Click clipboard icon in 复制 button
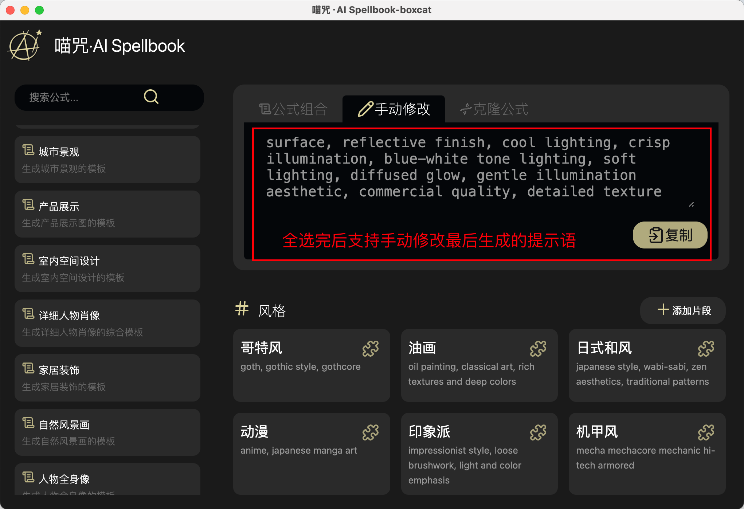The image size is (744, 510). pos(655,235)
